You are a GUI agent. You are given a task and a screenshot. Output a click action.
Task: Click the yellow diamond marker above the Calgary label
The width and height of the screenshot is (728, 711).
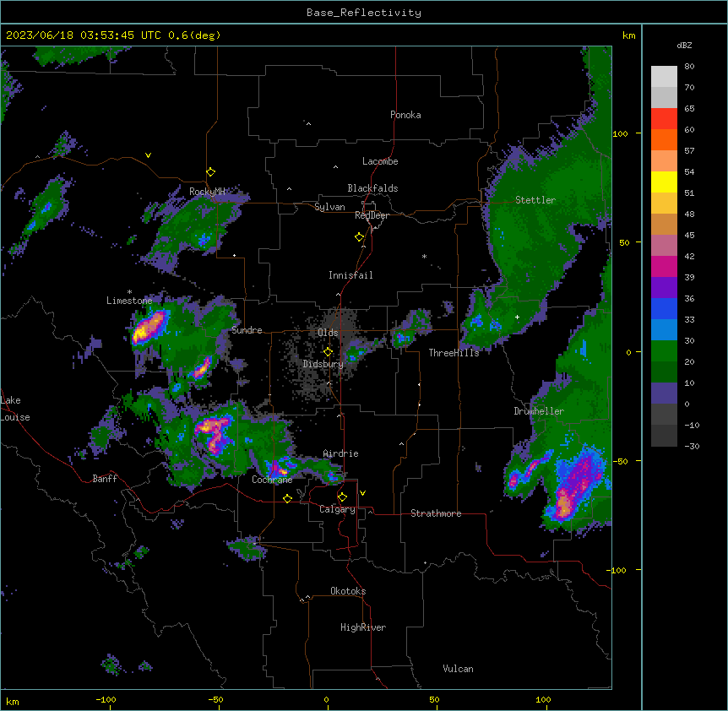click(342, 497)
